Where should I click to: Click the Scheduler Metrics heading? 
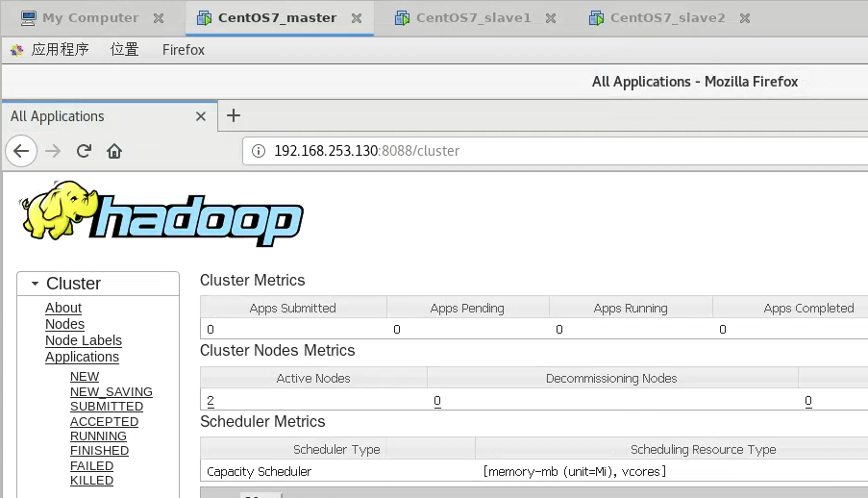tap(262, 421)
